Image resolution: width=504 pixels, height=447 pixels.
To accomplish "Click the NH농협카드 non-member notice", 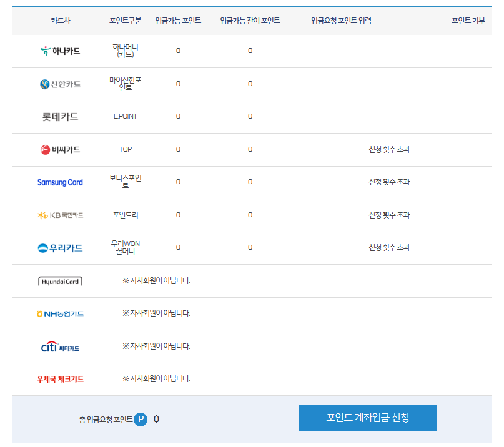I will pyautogui.click(x=156, y=313).
